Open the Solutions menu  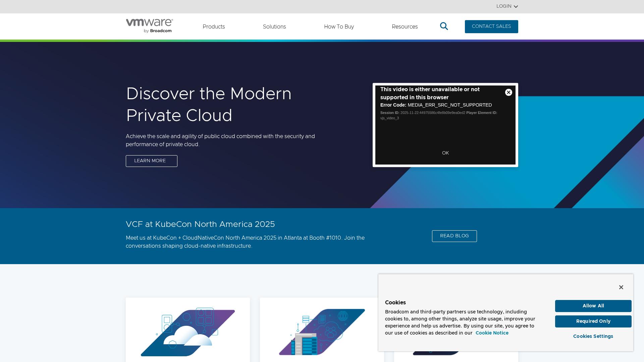pyautogui.click(x=274, y=27)
